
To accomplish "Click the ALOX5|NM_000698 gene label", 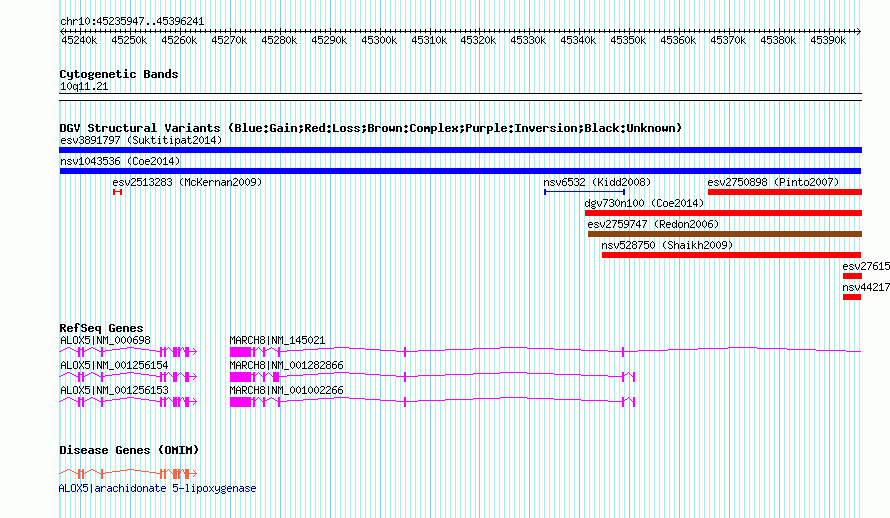I will pyautogui.click(x=106, y=340).
